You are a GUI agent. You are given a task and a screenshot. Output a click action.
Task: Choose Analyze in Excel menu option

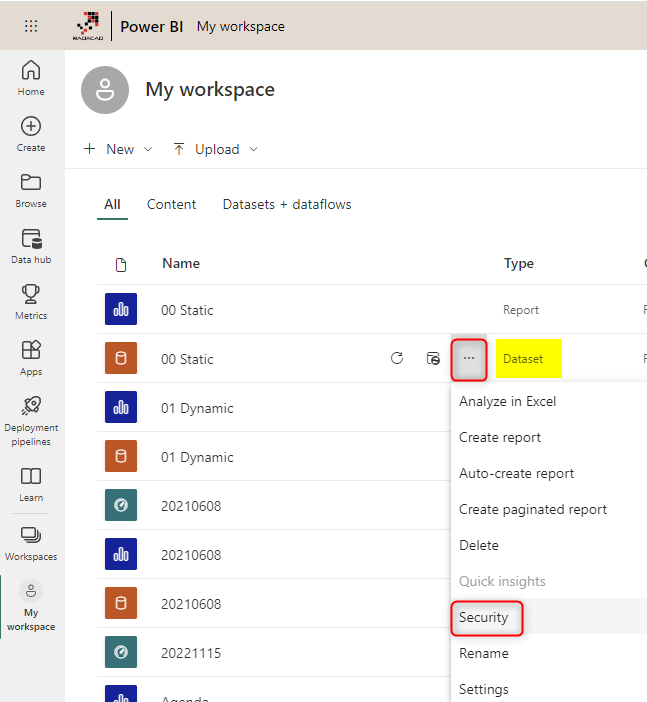(507, 401)
